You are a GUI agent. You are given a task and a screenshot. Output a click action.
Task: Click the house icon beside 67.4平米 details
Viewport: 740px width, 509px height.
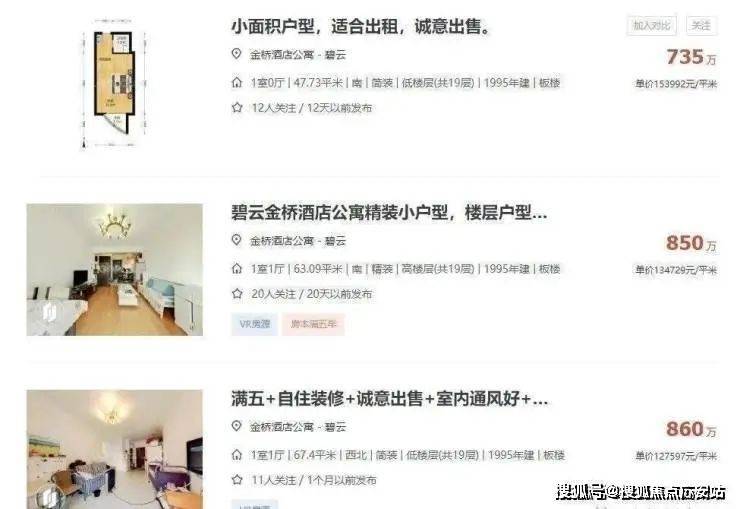(237, 455)
